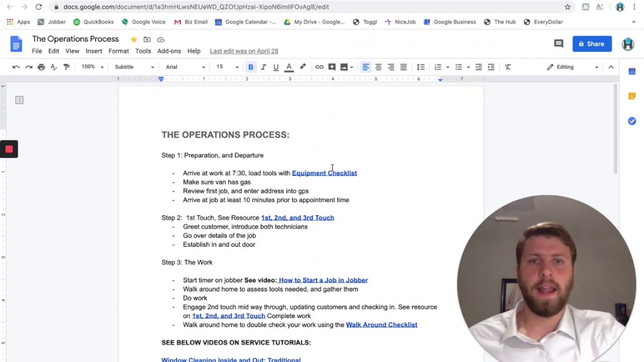Expand numbered list style dropdown arrow
The image size is (644, 362).
[447, 67]
